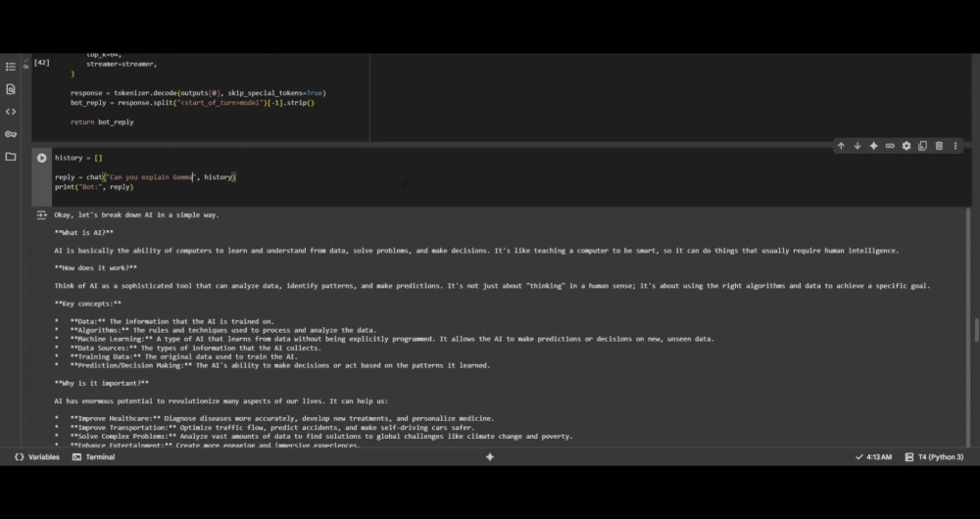
Task: Click the Gemini sparkle icon in bottom bar
Action: tap(490, 457)
